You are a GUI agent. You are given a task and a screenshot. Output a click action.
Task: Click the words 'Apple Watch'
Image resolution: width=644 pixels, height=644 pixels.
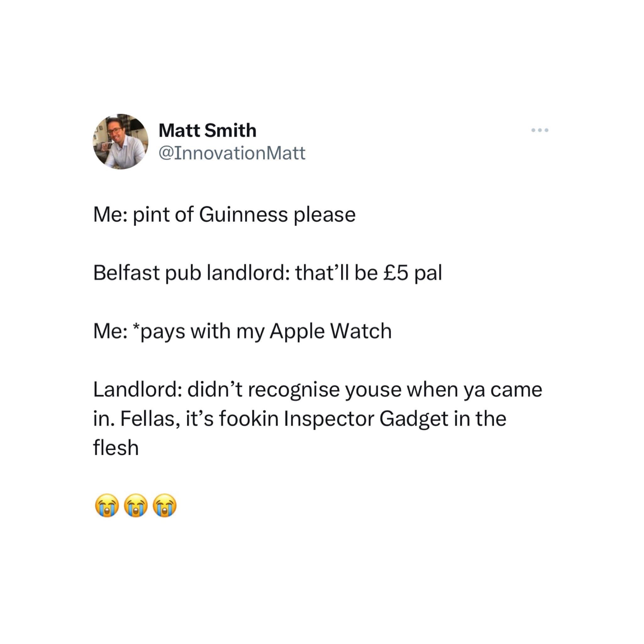[331, 331]
